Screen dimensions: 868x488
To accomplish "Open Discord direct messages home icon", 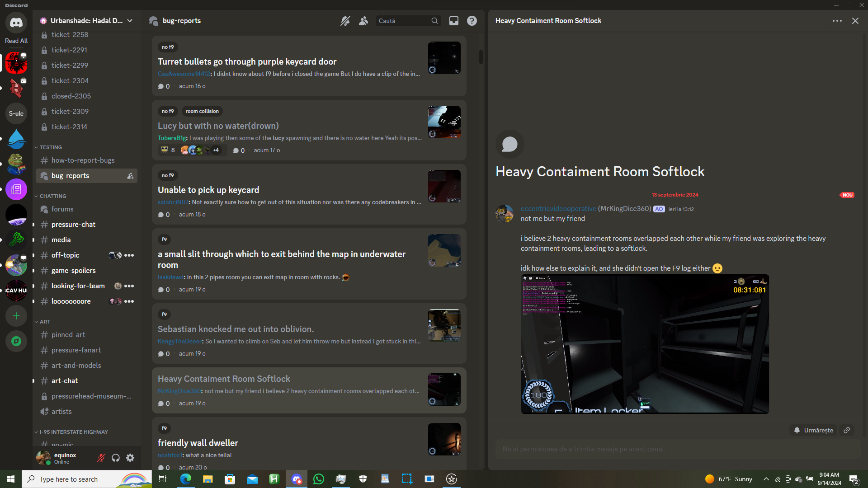I will point(16,22).
